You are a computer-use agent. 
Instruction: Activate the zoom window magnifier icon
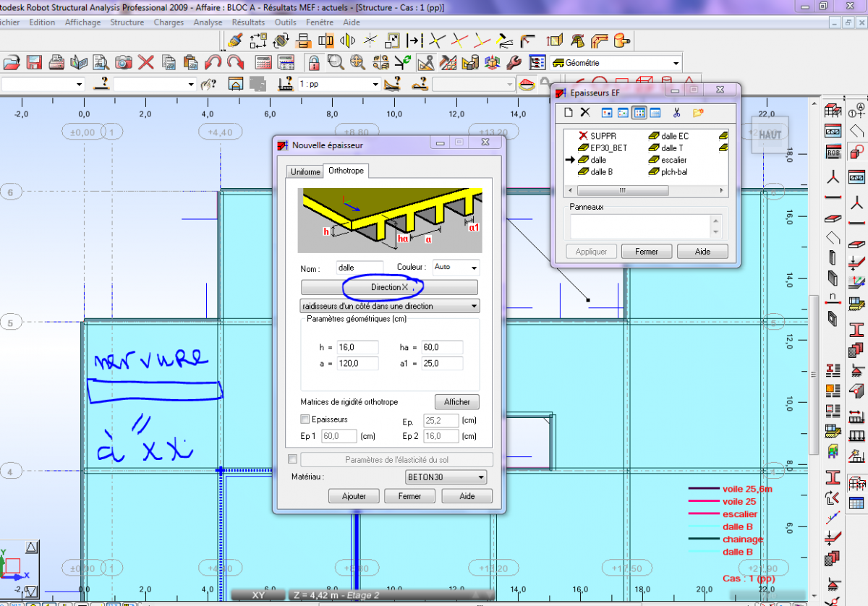[x=336, y=62]
